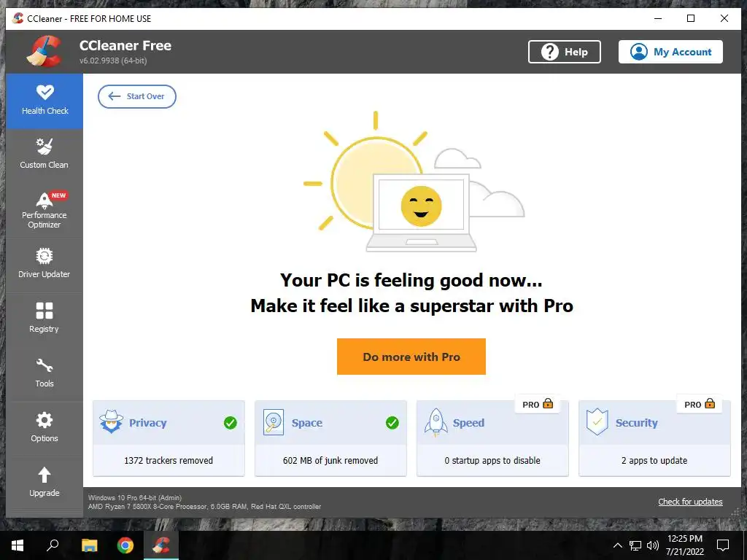The image size is (747, 560).
Task: Click the Speed card title
Action: coord(468,423)
